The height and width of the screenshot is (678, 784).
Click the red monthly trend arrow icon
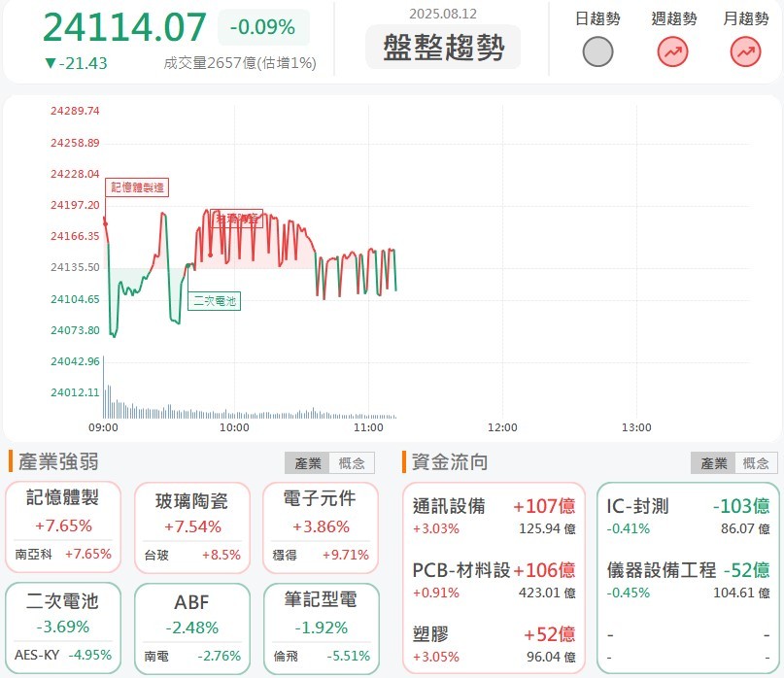coord(745,51)
